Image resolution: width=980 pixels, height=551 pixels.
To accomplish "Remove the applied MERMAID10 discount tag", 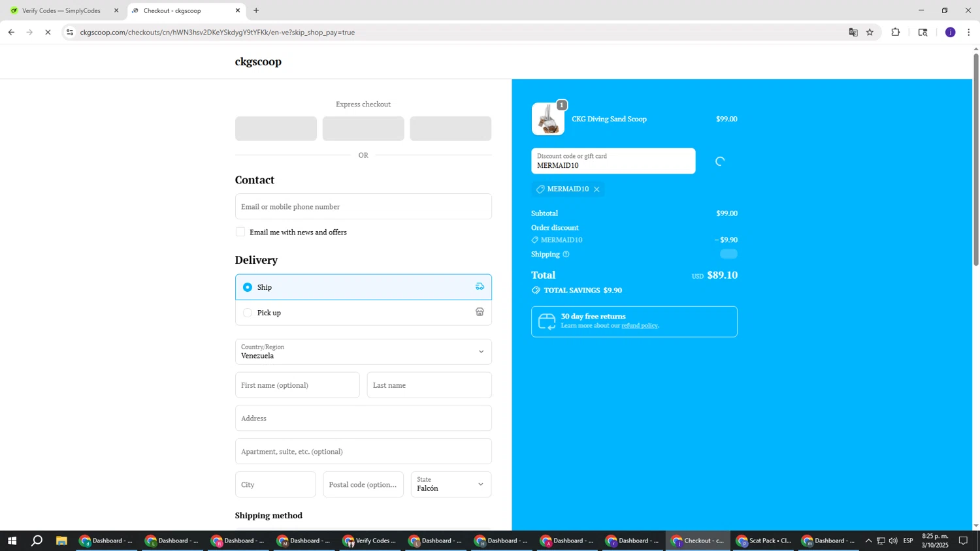I will click(596, 189).
